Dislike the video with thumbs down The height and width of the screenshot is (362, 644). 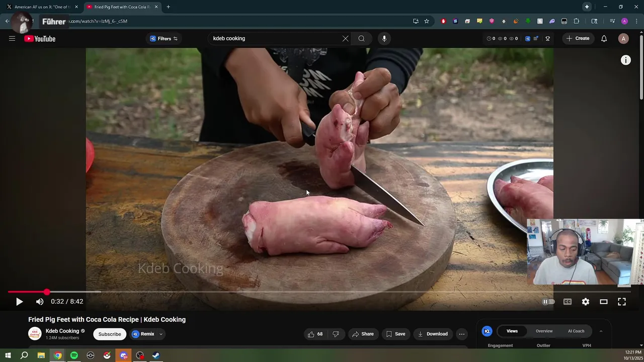(x=336, y=334)
